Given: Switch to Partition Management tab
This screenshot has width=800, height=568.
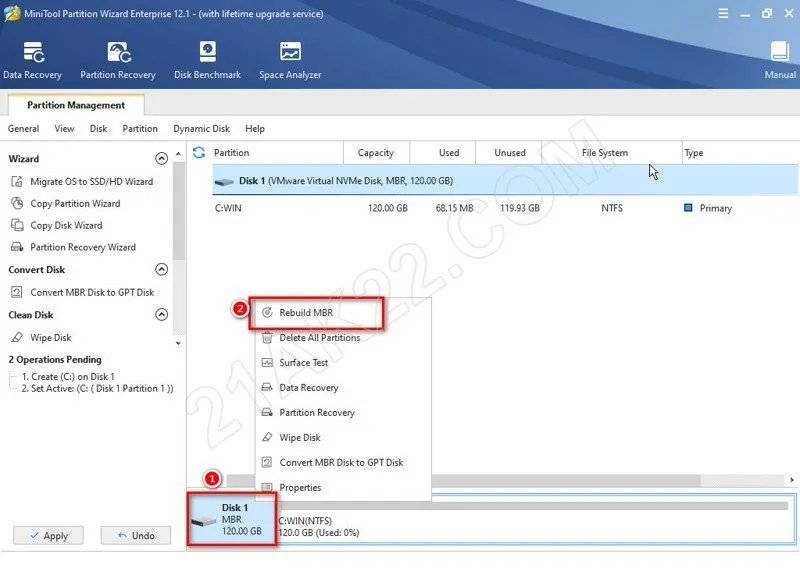Looking at the screenshot, I should 76,105.
